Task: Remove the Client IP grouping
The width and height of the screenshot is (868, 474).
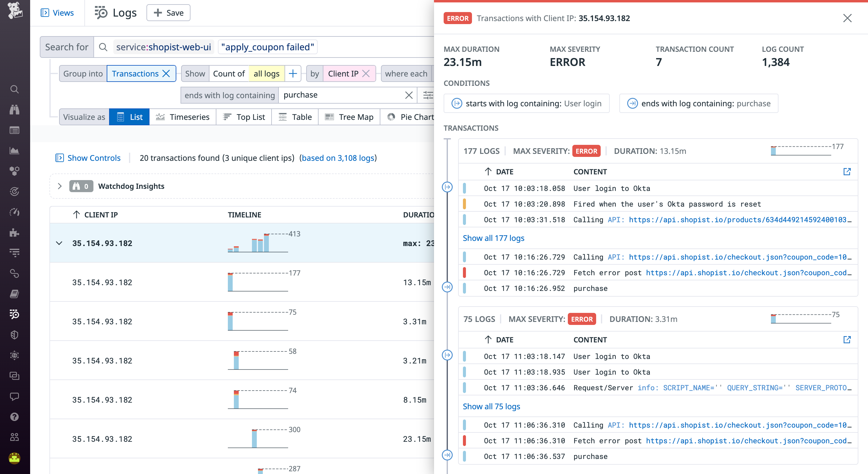Action: click(x=366, y=73)
